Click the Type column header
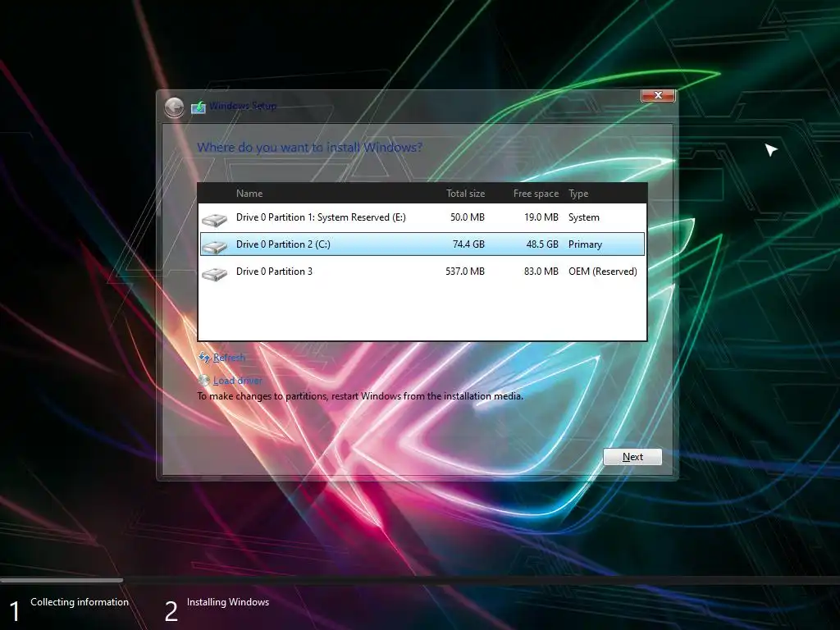Image resolution: width=840 pixels, height=630 pixels. click(x=578, y=194)
